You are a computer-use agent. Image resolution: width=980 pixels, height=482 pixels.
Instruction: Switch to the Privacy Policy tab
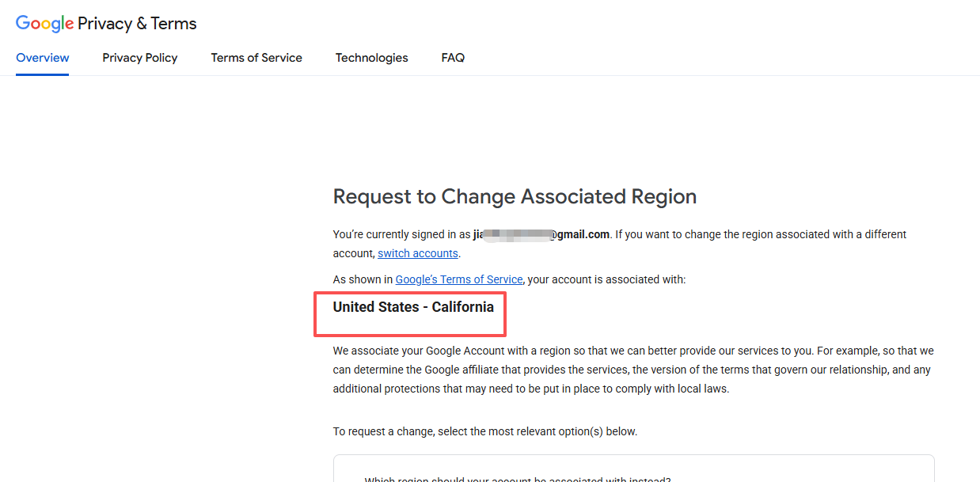140,58
